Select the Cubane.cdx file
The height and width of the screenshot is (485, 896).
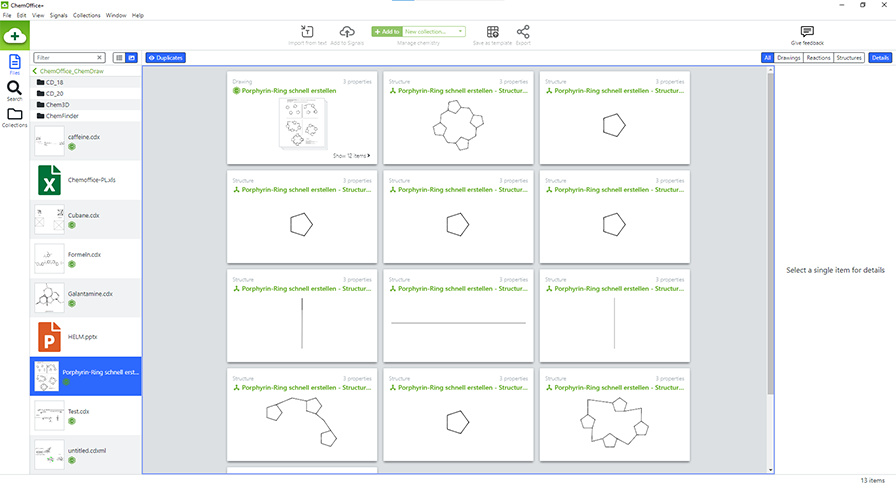click(x=86, y=219)
